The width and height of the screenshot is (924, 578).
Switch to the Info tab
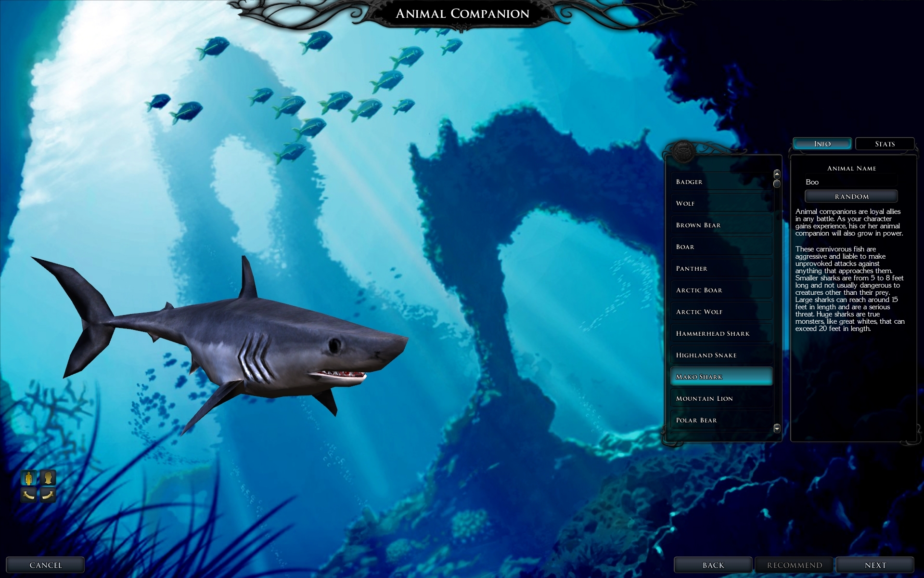[822, 144]
